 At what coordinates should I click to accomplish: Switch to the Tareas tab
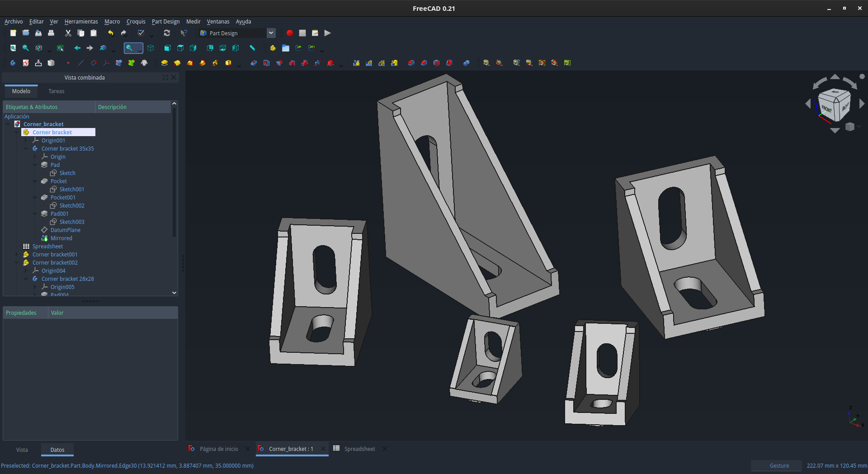(x=57, y=91)
